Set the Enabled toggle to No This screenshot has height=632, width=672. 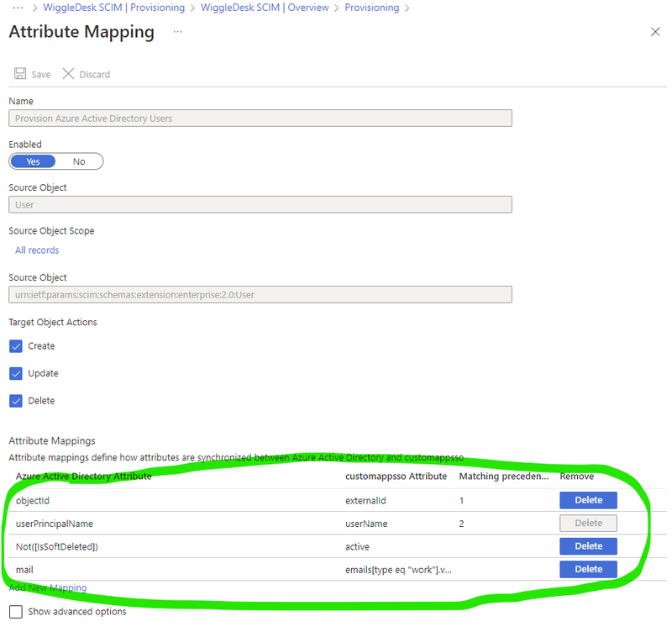coord(79,161)
